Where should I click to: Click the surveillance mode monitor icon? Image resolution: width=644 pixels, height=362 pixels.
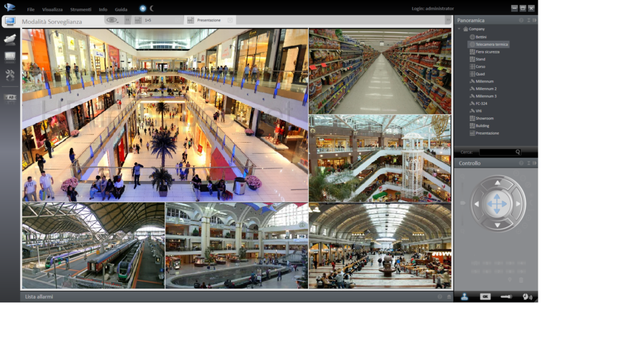pyautogui.click(x=9, y=21)
